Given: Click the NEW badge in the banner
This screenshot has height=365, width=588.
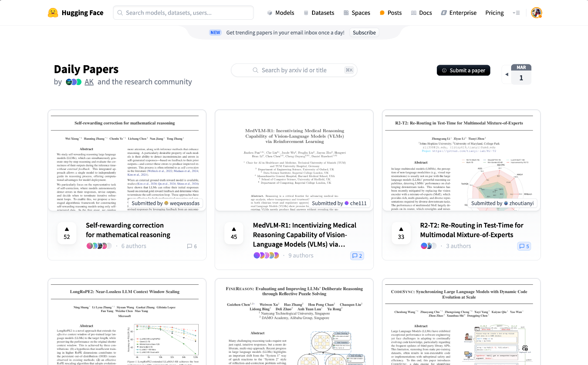Looking at the screenshot, I should [x=215, y=32].
